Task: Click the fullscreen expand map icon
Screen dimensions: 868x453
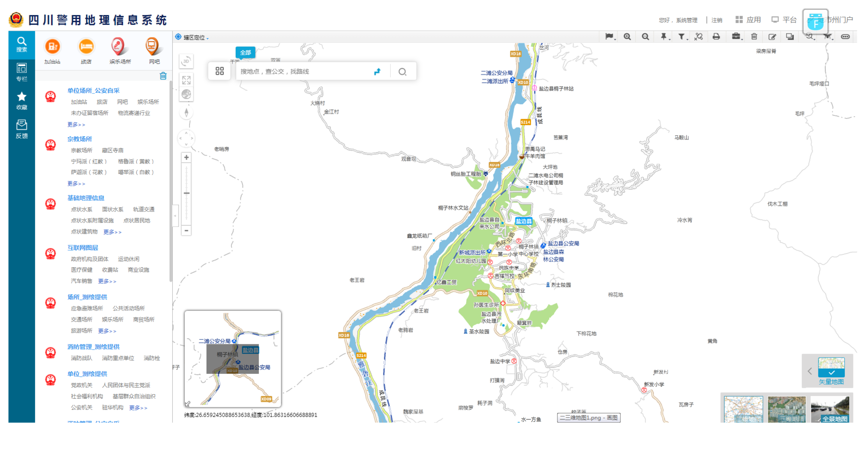Action: [x=186, y=80]
